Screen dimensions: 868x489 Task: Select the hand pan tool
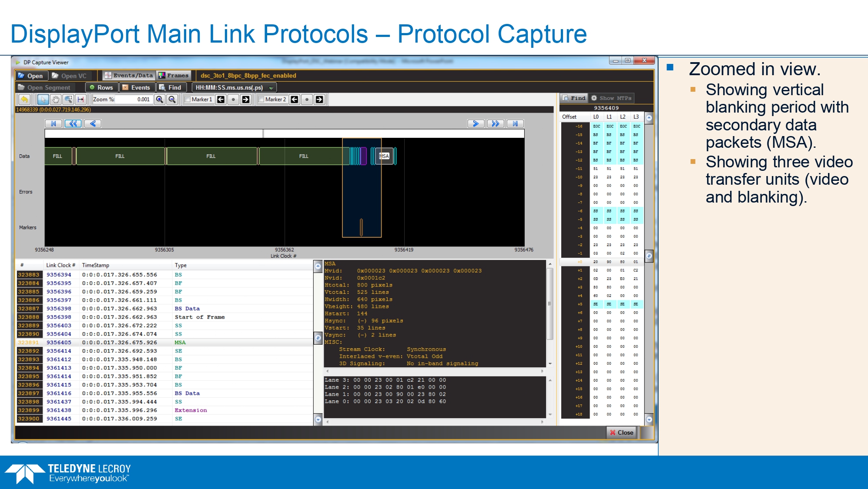click(x=56, y=100)
